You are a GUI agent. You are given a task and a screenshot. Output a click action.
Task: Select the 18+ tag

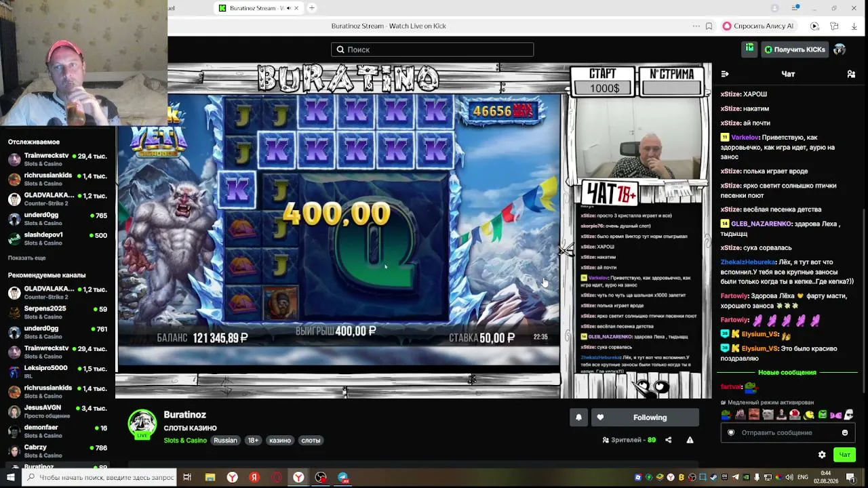pyautogui.click(x=253, y=441)
